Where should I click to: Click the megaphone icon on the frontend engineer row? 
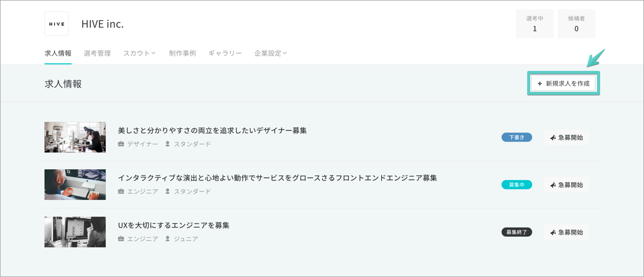553,185
